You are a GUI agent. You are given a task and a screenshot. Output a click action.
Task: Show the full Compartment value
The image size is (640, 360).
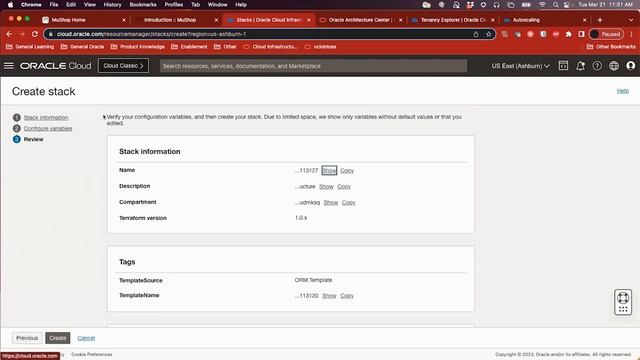tap(331, 202)
